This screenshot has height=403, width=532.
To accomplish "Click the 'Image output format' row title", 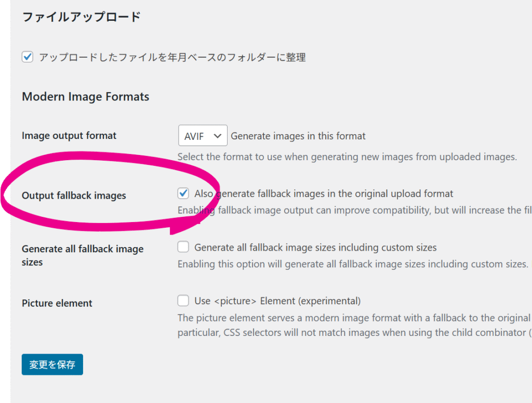I will pyautogui.click(x=69, y=136).
